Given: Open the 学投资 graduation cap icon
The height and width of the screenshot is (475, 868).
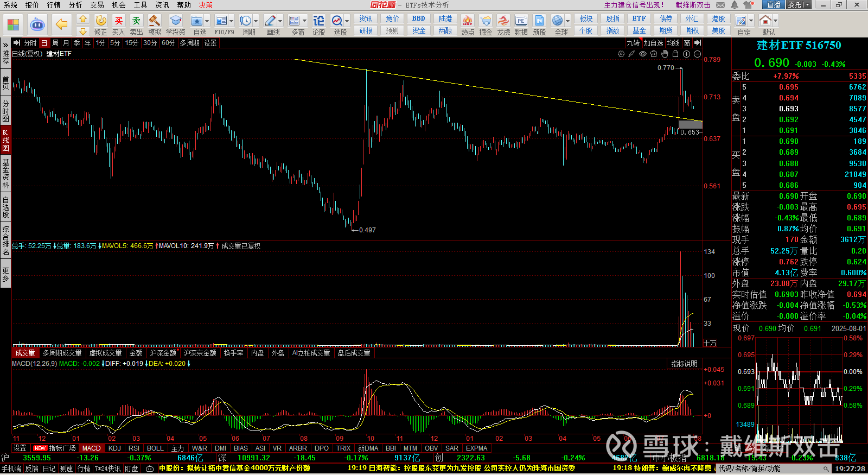Looking at the screenshot, I should tap(175, 21).
